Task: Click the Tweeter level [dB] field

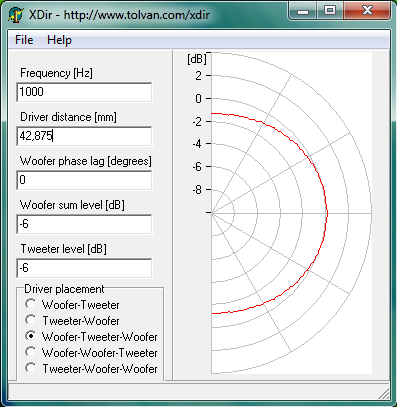Action: click(84, 268)
